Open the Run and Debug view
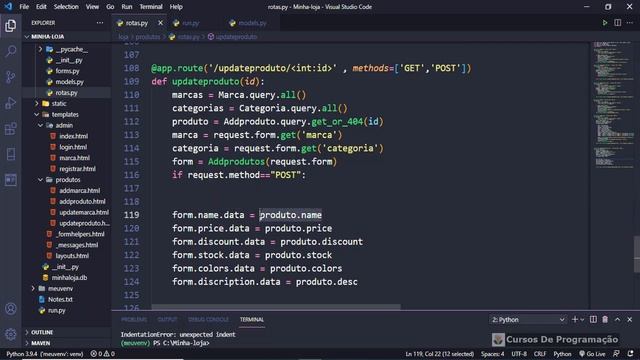The width and height of the screenshot is (640, 360). pos(11,103)
